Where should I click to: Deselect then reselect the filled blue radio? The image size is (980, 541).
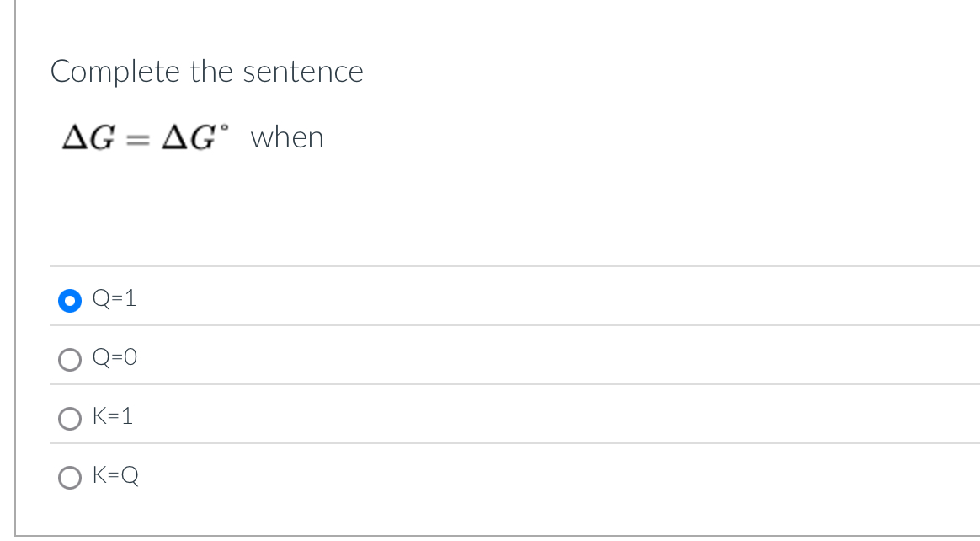click(69, 299)
